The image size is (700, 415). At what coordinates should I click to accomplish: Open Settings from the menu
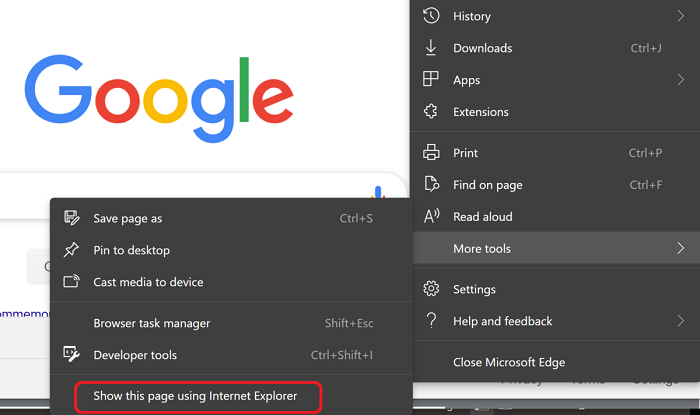click(x=555, y=289)
